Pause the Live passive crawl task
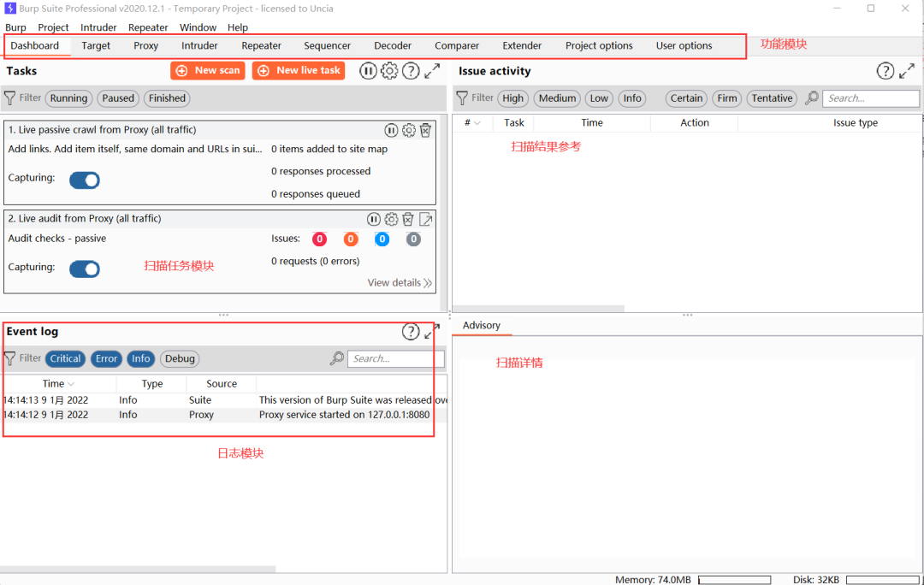 pyautogui.click(x=391, y=130)
